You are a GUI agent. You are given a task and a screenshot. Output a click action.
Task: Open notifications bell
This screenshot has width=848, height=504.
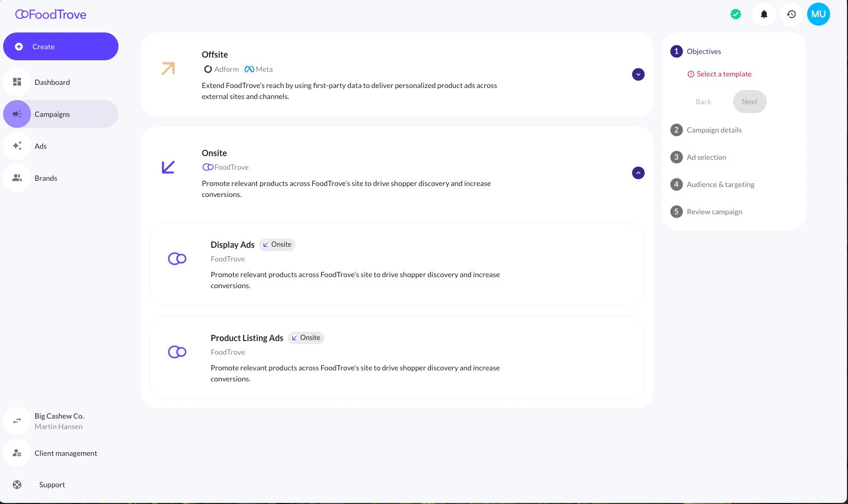click(764, 15)
